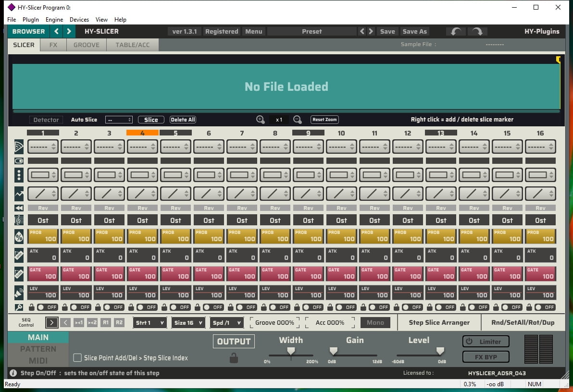Zoom out waveform with magnifier minus
Viewport: 573px width, 392px height.
click(298, 120)
